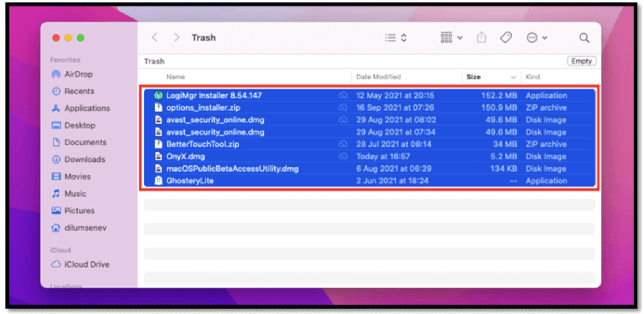Click the Search magnifier icon
Screen dimensions: 644x314
click(x=584, y=38)
